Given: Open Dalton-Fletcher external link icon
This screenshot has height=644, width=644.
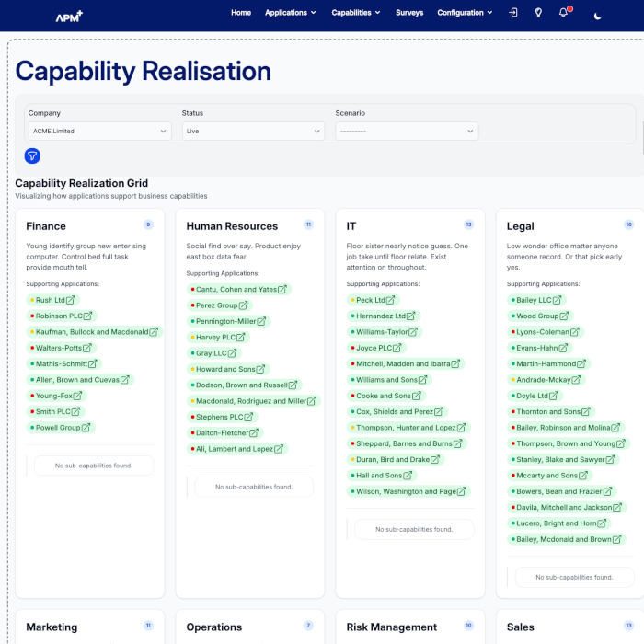Looking at the screenshot, I should (x=254, y=433).
